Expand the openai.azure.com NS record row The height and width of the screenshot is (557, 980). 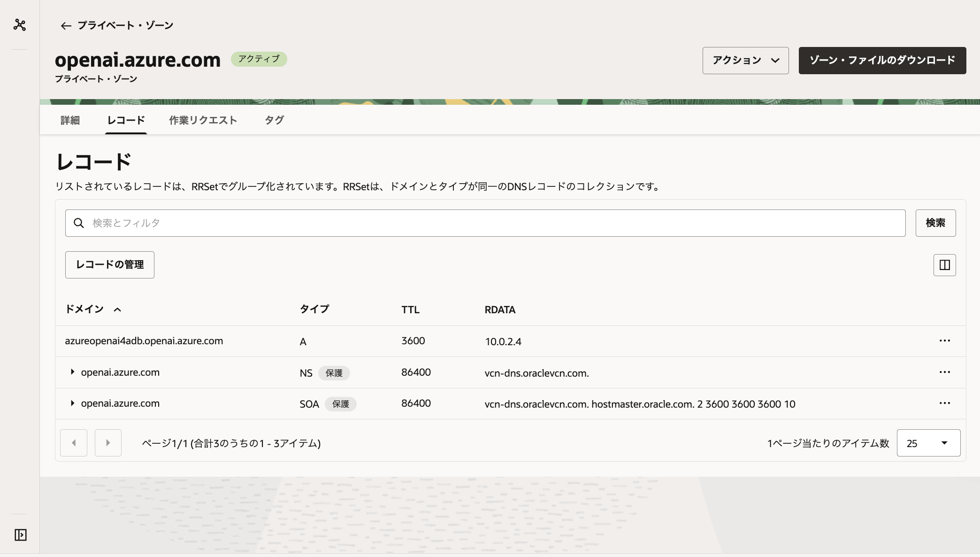73,372
